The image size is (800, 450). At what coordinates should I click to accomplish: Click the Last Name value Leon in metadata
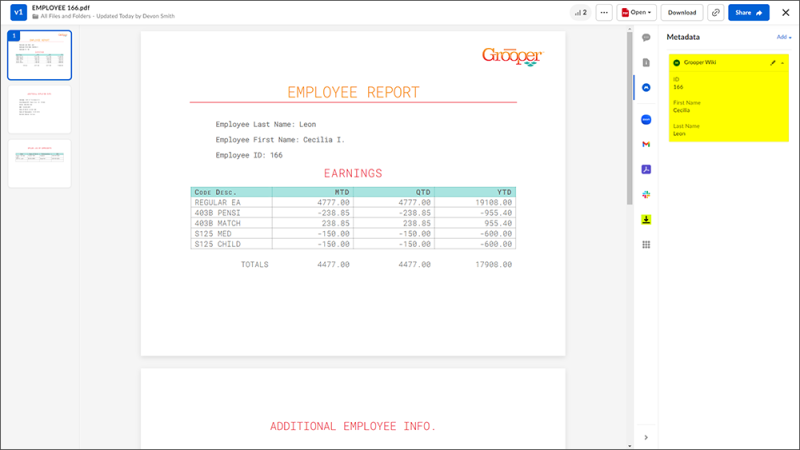point(679,134)
